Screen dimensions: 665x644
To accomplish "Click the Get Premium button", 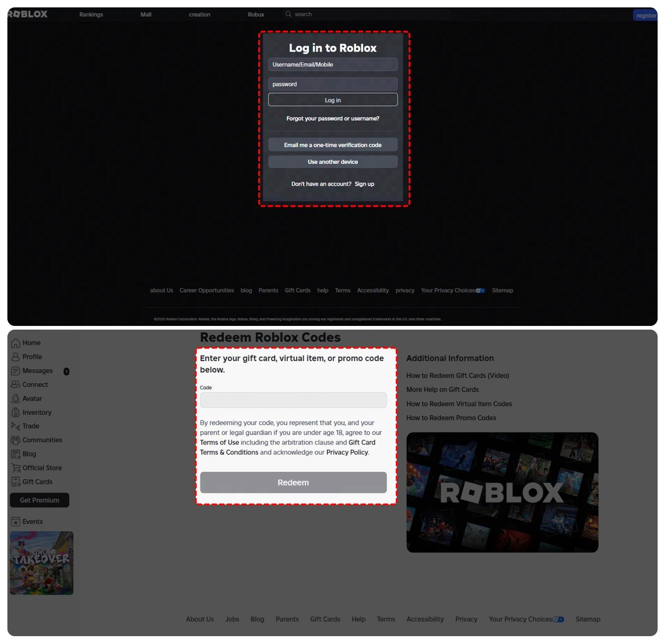I will tap(39, 500).
